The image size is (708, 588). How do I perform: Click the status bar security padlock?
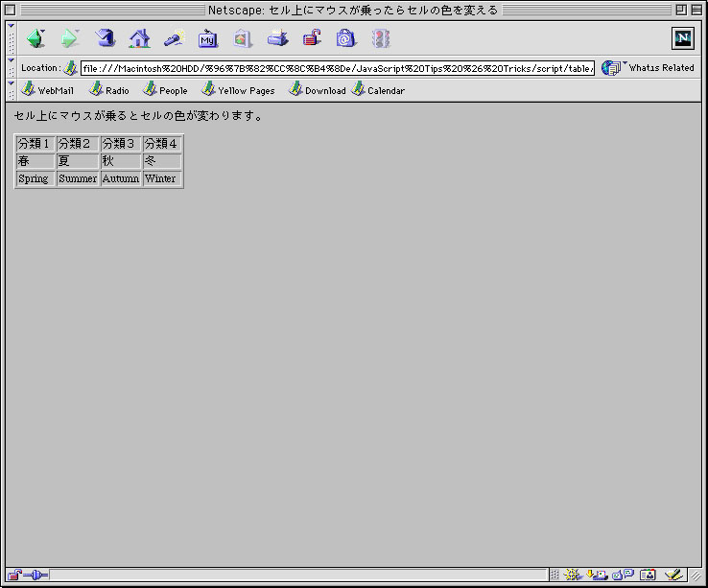[x=14, y=575]
